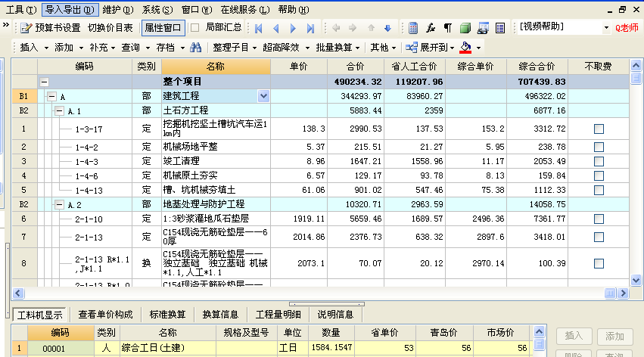Check 不取费 box for row 7, 2-1-13
The image size is (644, 357).
coord(599,237)
